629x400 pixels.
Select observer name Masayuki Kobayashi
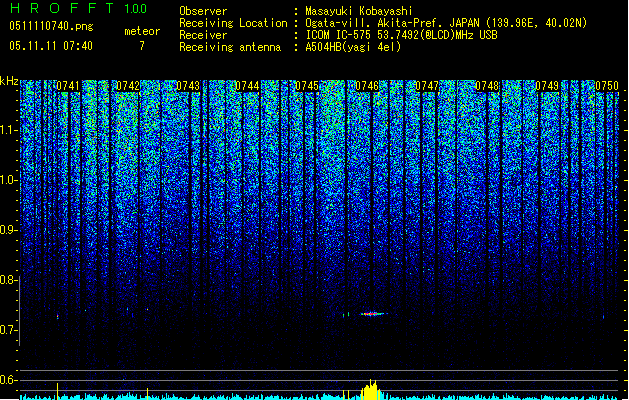359,11
